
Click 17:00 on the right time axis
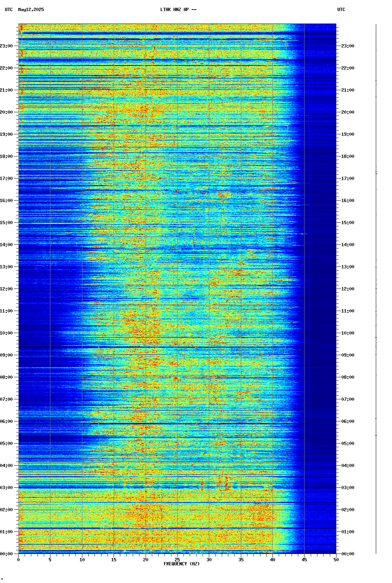[x=348, y=179]
